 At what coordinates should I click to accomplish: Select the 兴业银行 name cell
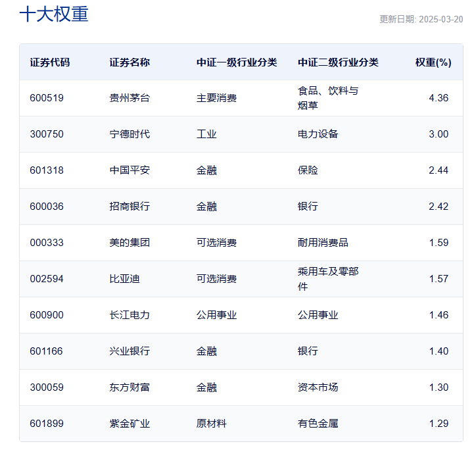point(130,351)
